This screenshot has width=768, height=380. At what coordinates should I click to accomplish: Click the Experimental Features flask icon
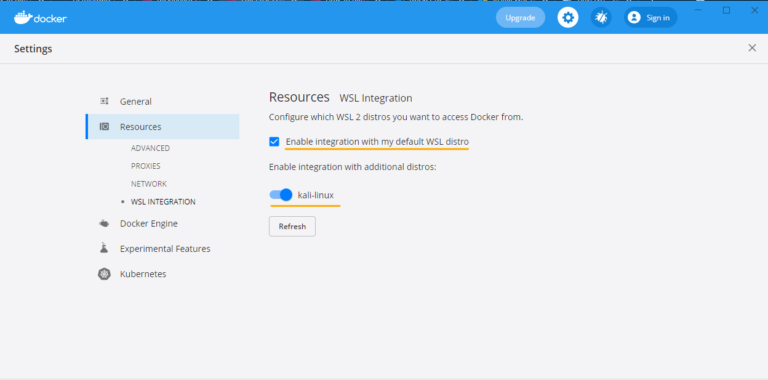[x=104, y=248]
